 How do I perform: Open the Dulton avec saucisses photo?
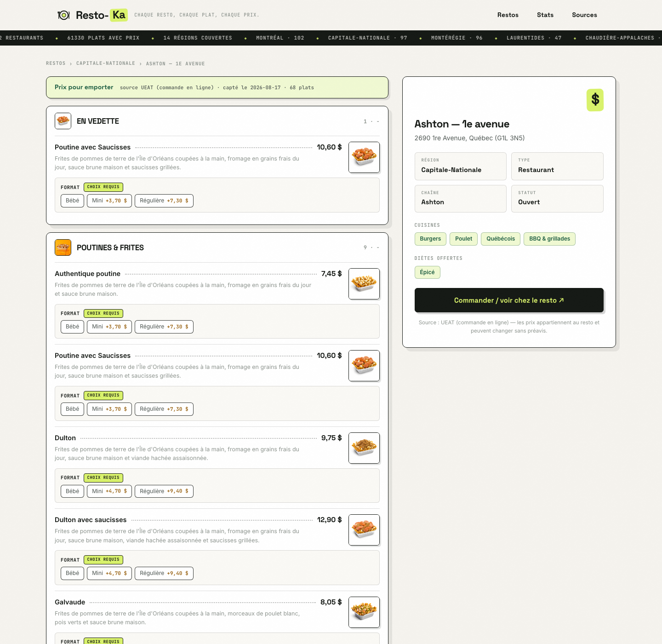[364, 530]
